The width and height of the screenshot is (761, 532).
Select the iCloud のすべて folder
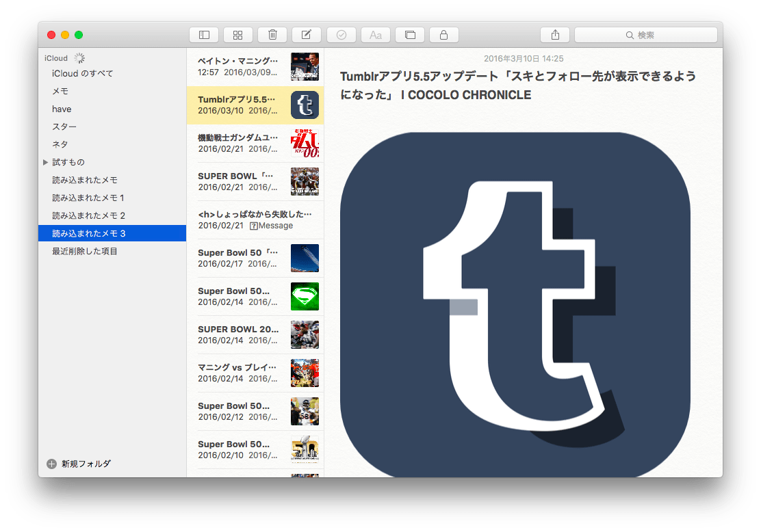tap(112, 73)
